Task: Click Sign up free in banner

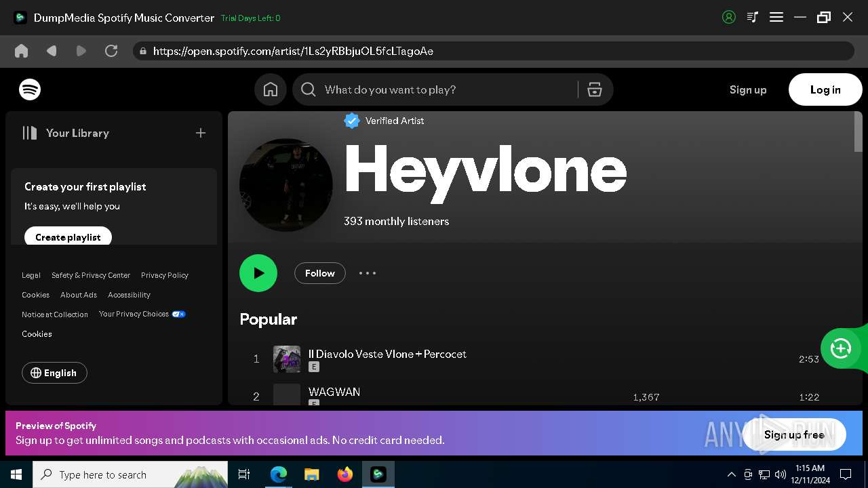Action: pyautogui.click(x=794, y=435)
